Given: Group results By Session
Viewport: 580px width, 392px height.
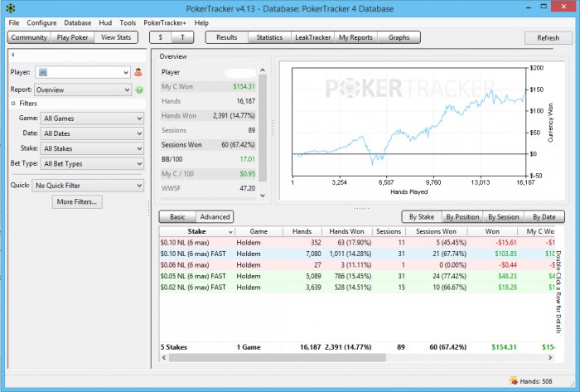Looking at the screenshot, I should (504, 216).
